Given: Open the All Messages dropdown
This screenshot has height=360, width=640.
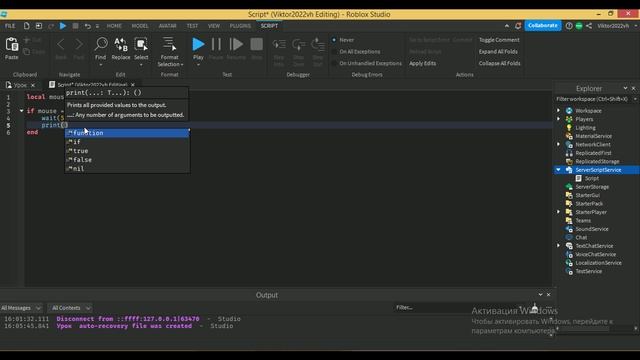Looking at the screenshot, I should [20, 308].
